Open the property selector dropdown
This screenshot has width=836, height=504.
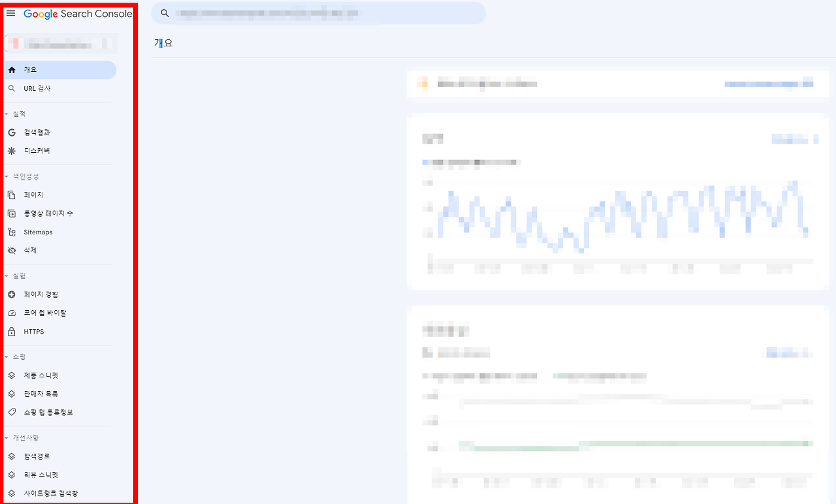[61, 44]
